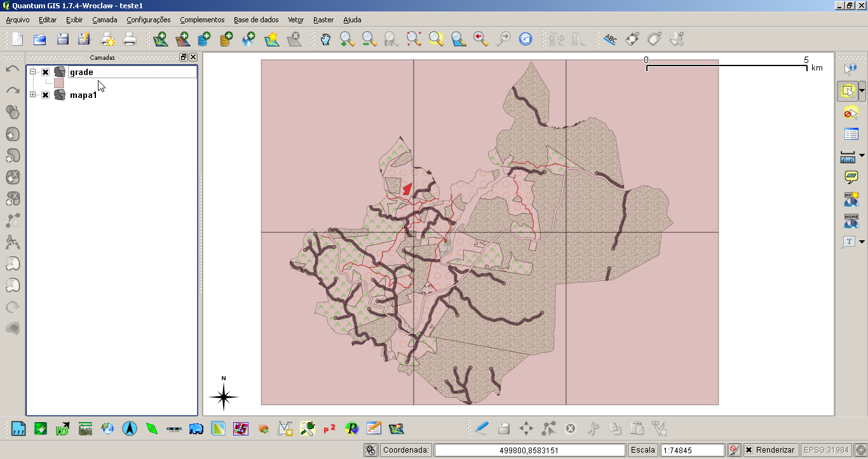Toggle visibility of mapa1 layer
Viewport: 868px width, 459px height.
[45, 95]
